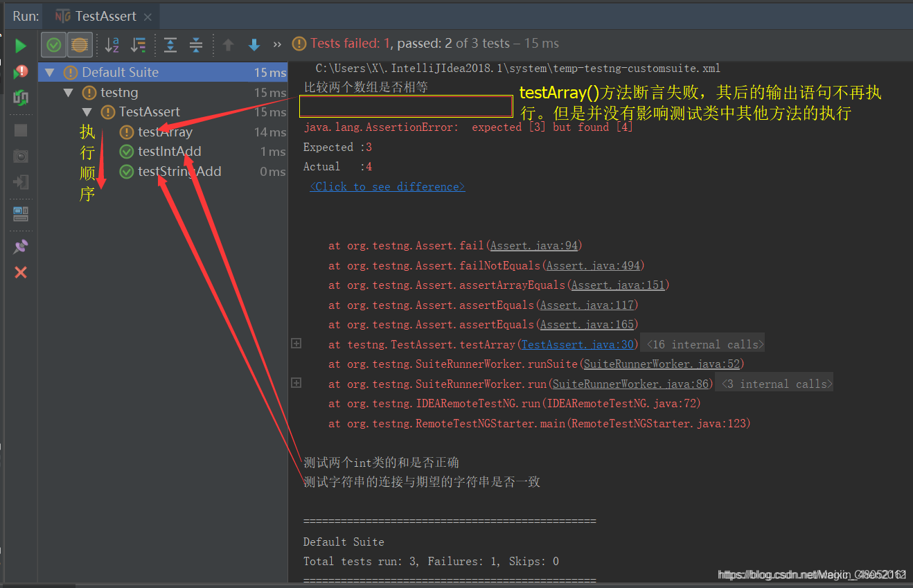The height and width of the screenshot is (588, 913).
Task: Toggle auto-test in the run sidebar
Action: click(21, 98)
